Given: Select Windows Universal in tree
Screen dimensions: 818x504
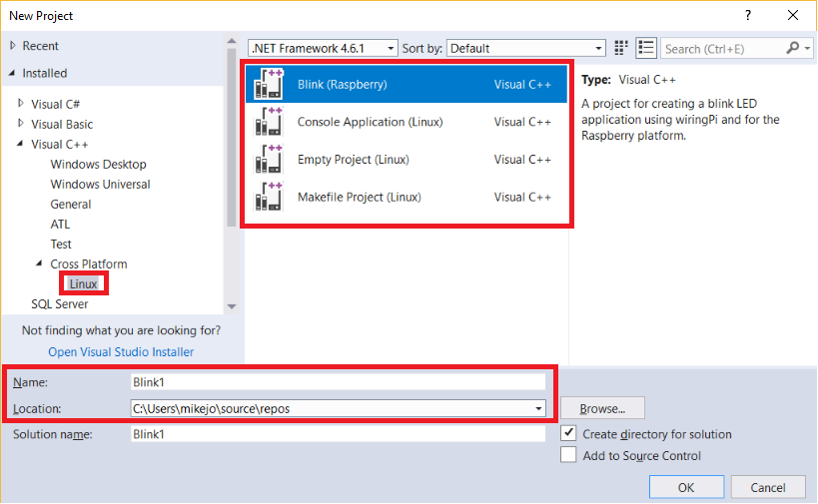Looking at the screenshot, I should pyautogui.click(x=100, y=184).
